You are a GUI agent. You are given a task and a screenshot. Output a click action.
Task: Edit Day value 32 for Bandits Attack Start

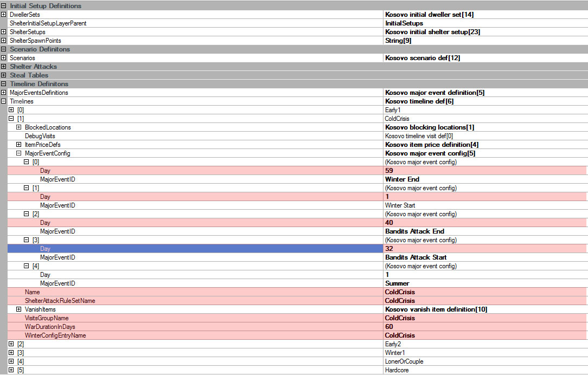(x=485, y=249)
